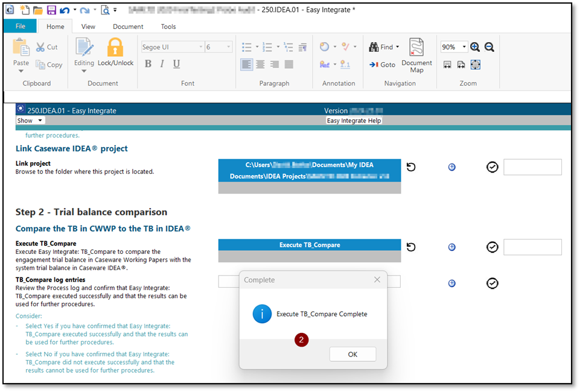Click OK in the Complete dialog
This screenshot has width=580, height=392.
(352, 354)
